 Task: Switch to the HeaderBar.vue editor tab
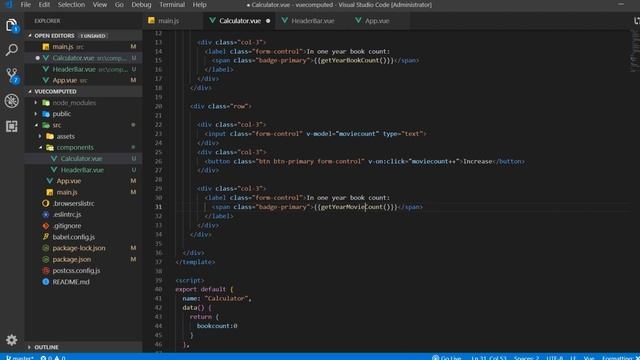pyautogui.click(x=313, y=20)
